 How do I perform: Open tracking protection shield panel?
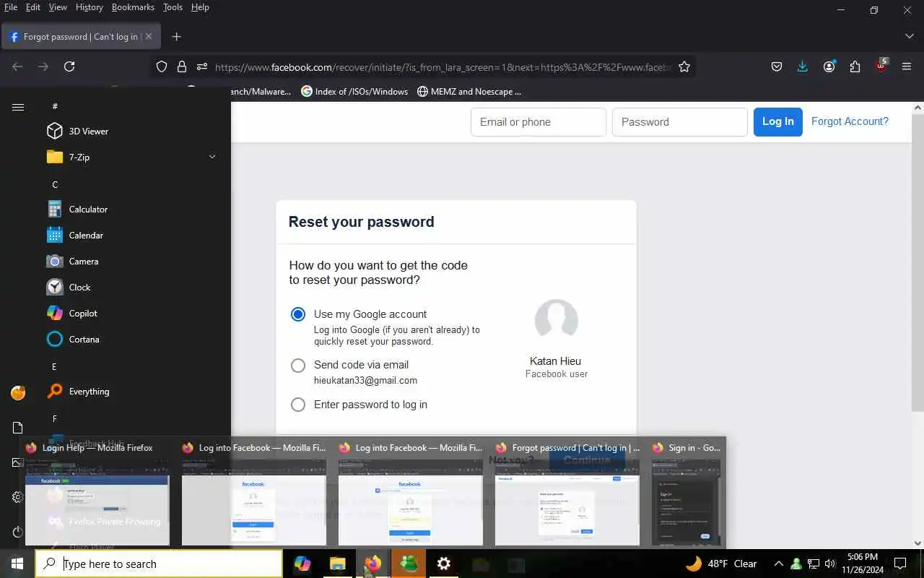(162, 66)
